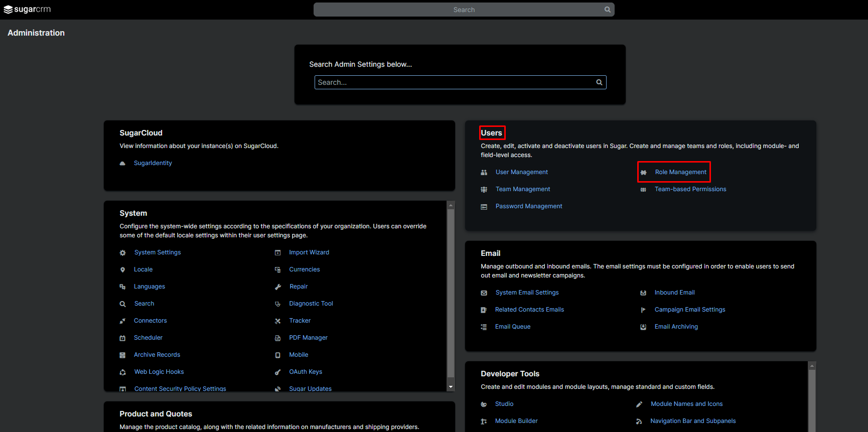Click System panel scrollbar down arrow
Screen dimensions: 868x432
[x=451, y=387]
